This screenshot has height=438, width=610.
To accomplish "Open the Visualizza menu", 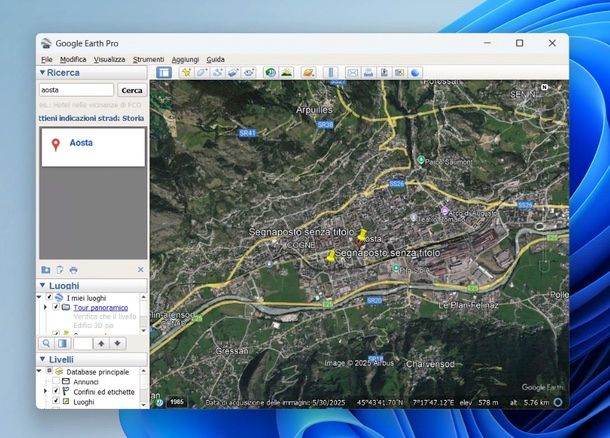I will (x=109, y=59).
